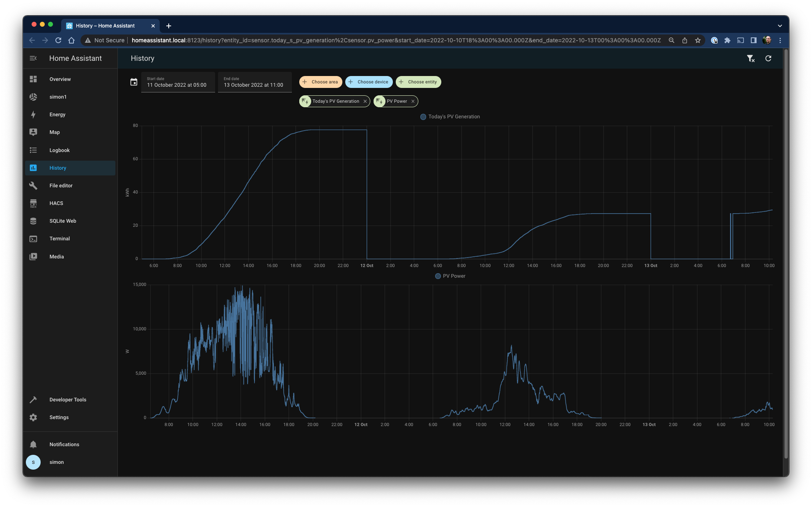The height and width of the screenshot is (507, 812).
Task: Toggle the Today's PV Generation legend item
Action: [x=450, y=117]
